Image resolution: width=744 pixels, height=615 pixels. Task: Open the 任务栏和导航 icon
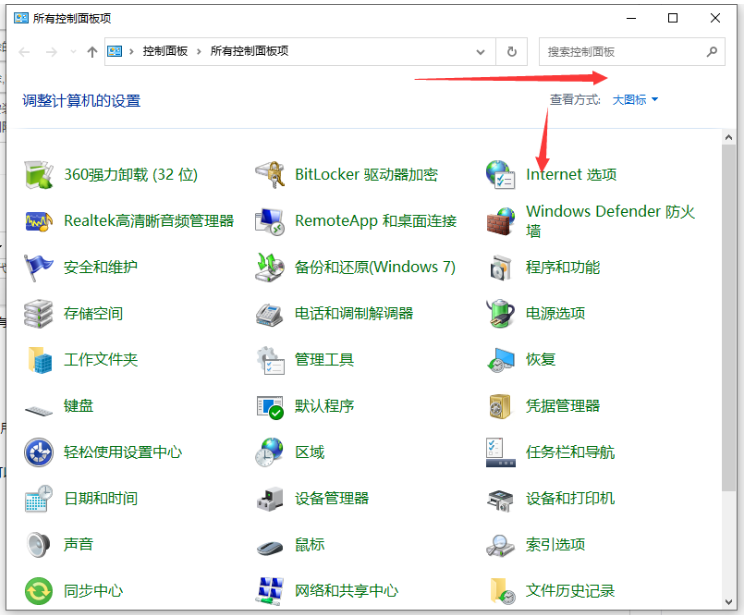coord(501,452)
